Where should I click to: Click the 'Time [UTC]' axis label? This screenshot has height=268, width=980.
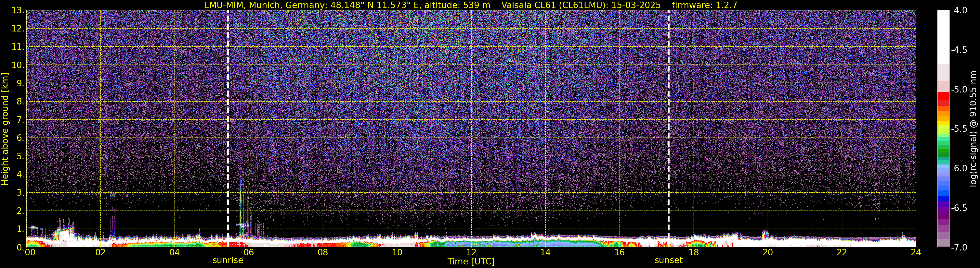(471, 261)
